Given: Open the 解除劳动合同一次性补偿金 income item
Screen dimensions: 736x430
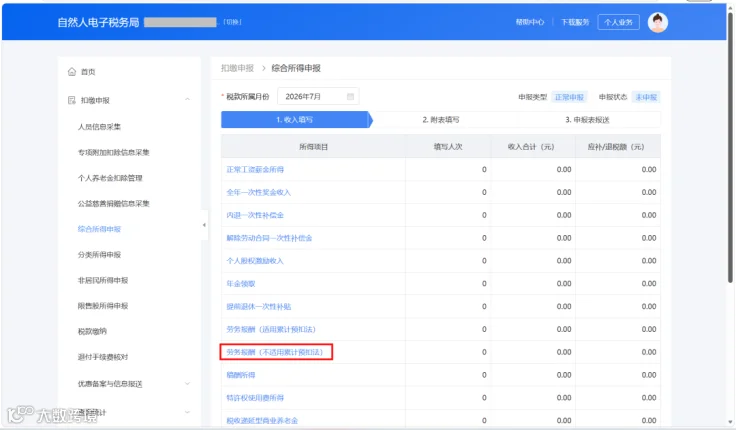Looking at the screenshot, I should pos(269,238).
